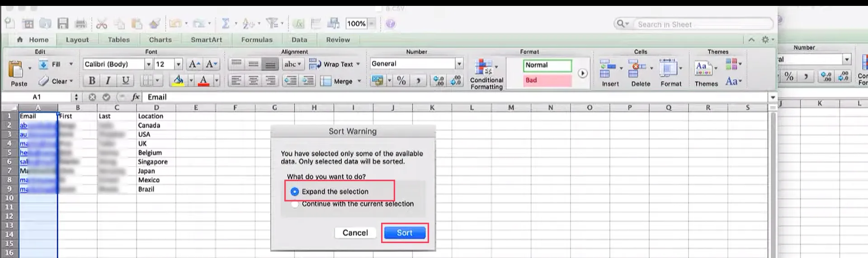The image size is (868, 258).
Task: Align cell contents to bottom
Action: click(x=270, y=64)
